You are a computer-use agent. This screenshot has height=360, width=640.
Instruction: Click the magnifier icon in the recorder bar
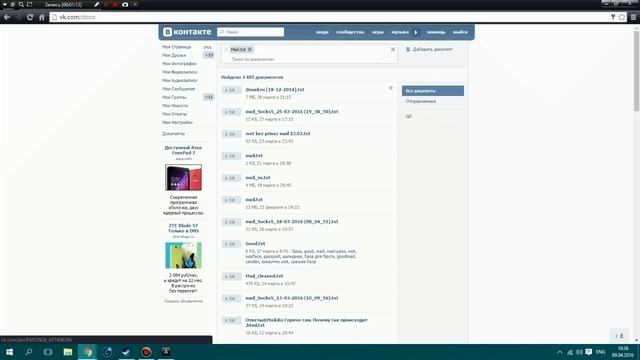pos(21,4)
